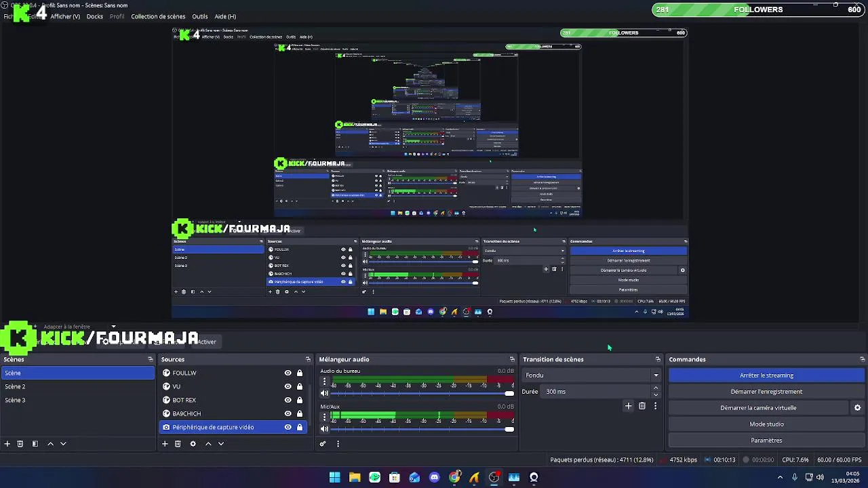Undock the Mélangeur audio panel
Screen dimensions: 868x488
click(x=512, y=359)
